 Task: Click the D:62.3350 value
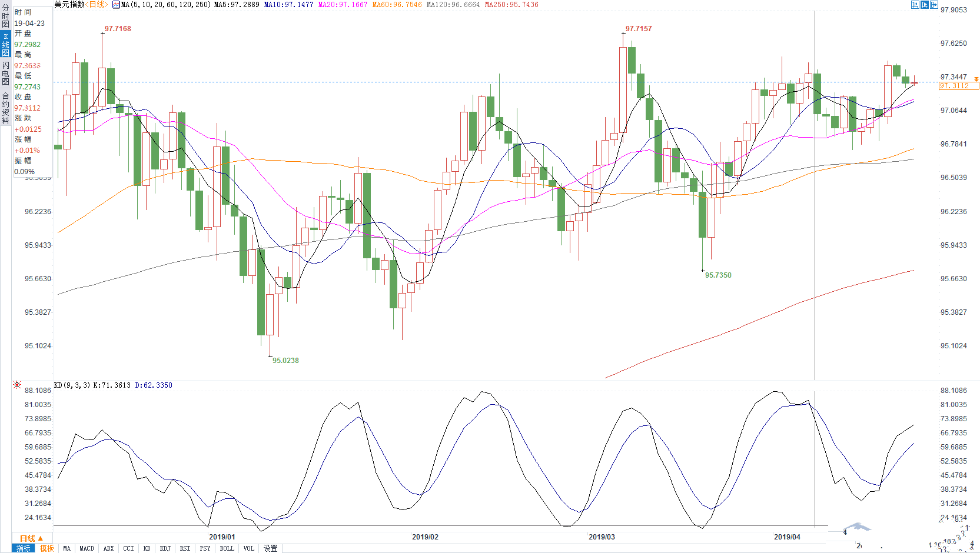[154, 385]
